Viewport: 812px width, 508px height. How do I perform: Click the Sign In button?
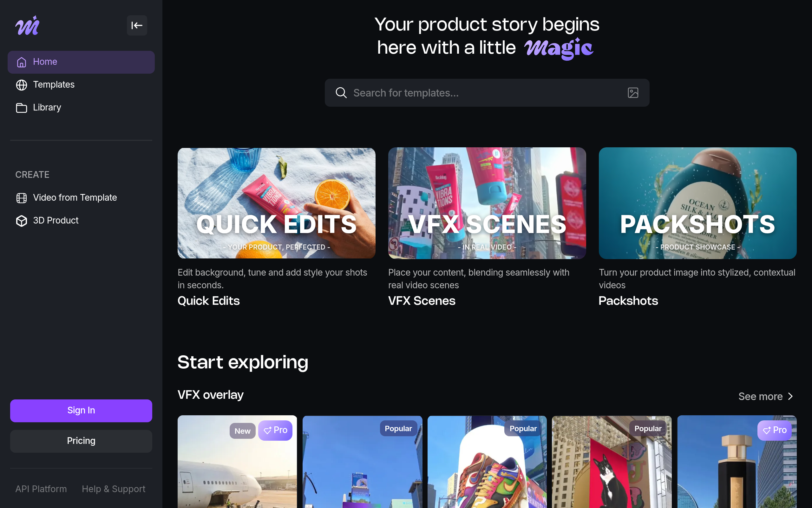tap(81, 411)
